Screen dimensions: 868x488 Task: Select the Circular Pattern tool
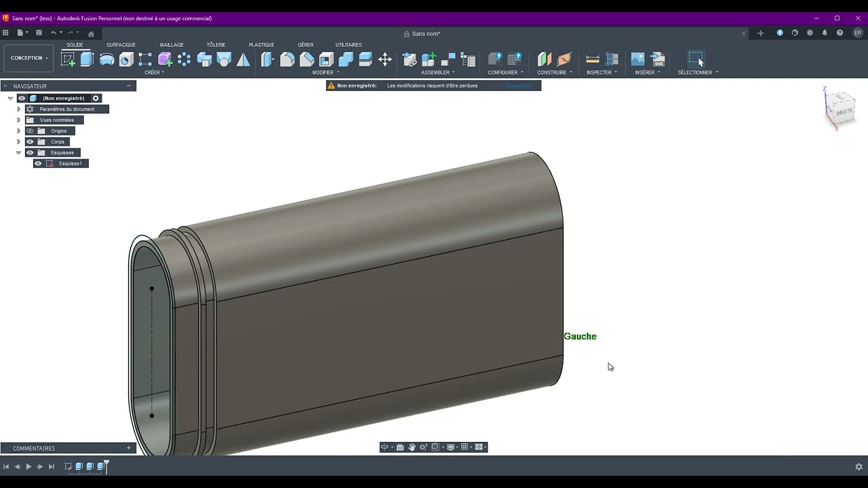pyautogui.click(x=184, y=60)
